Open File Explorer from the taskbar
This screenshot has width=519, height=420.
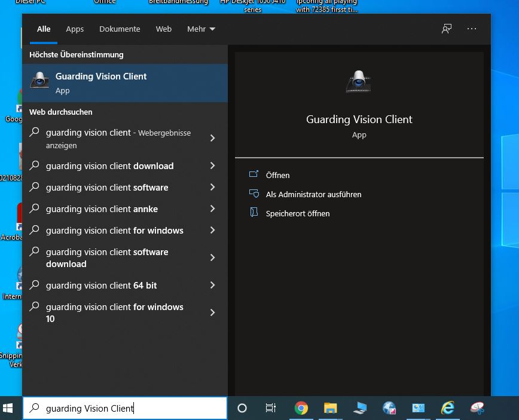(330, 408)
